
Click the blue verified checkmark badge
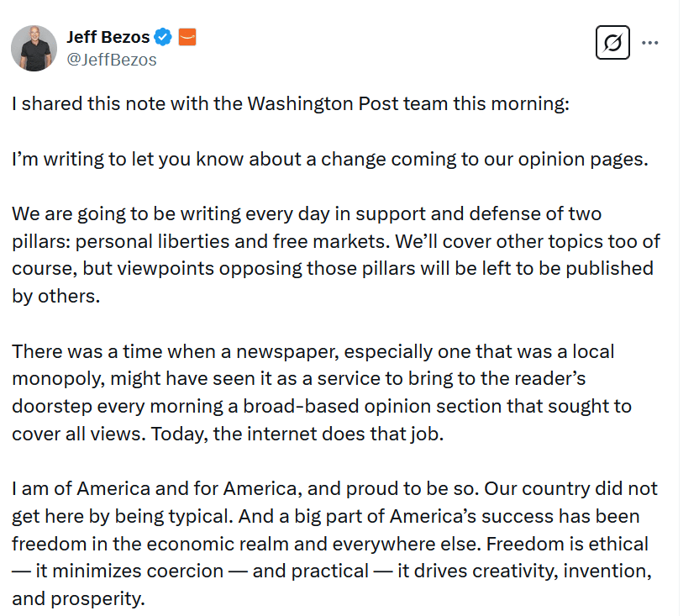166,37
